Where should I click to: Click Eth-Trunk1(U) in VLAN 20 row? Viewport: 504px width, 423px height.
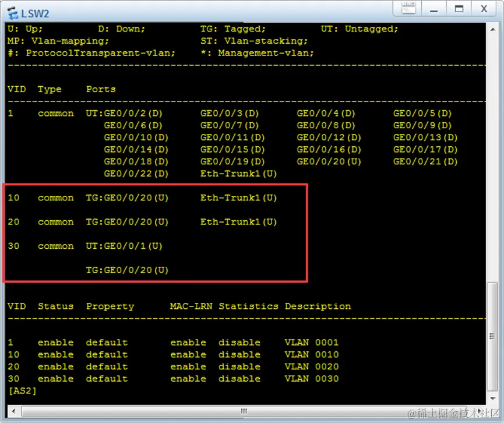[238, 222]
